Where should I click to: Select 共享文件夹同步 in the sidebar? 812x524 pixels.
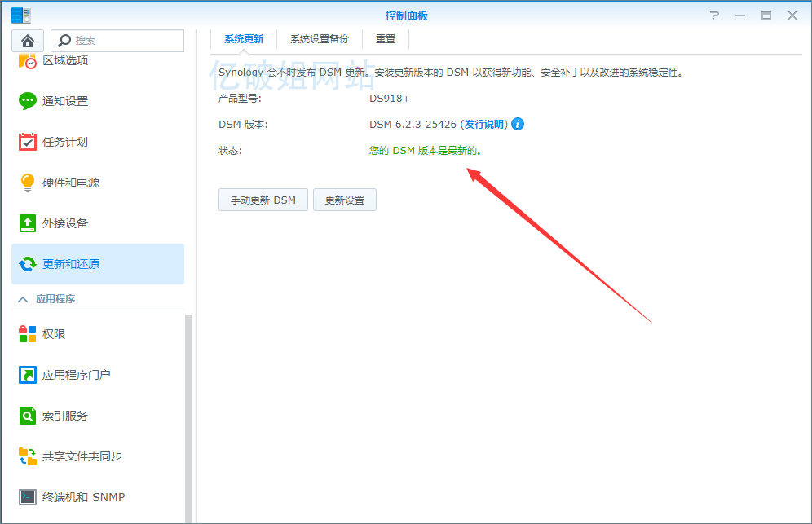click(98, 456)
